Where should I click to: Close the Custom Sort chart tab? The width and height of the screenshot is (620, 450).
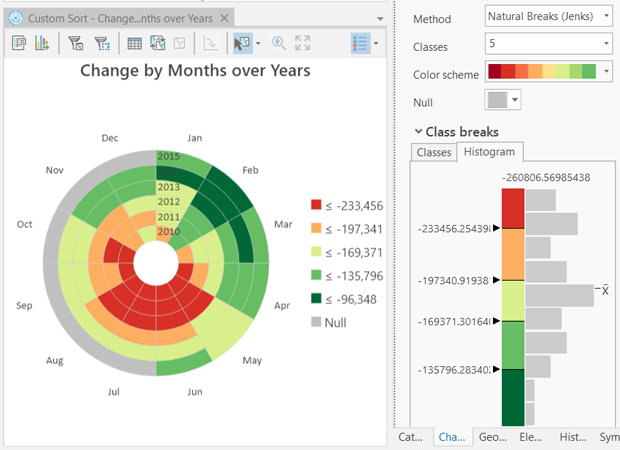point(224,18)
